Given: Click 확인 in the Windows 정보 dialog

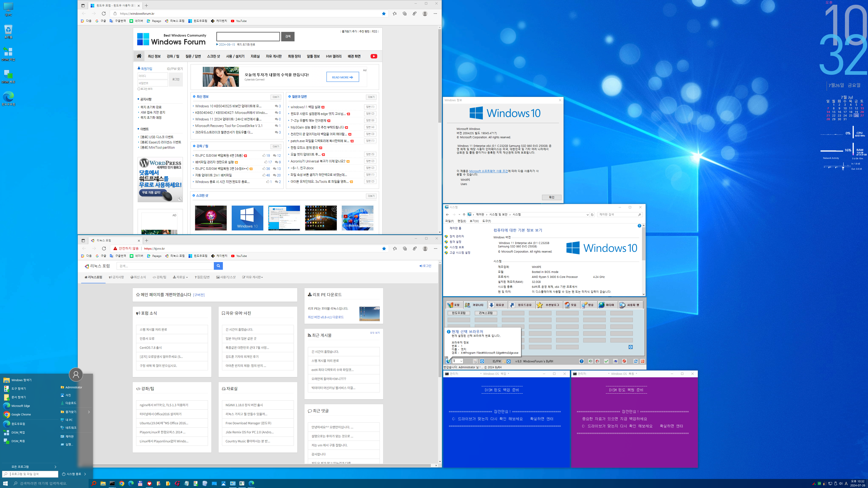Looking at the screenshot, I should coord(552,197).
